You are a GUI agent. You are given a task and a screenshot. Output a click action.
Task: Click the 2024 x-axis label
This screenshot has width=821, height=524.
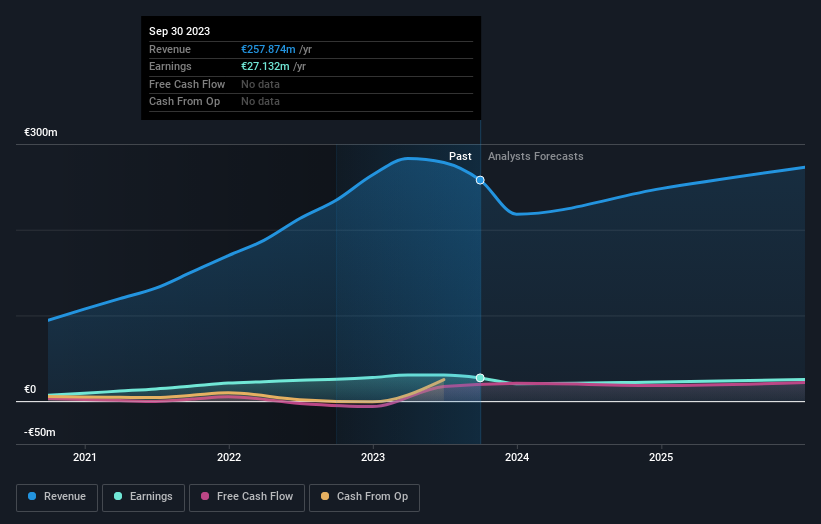(517, 458)
